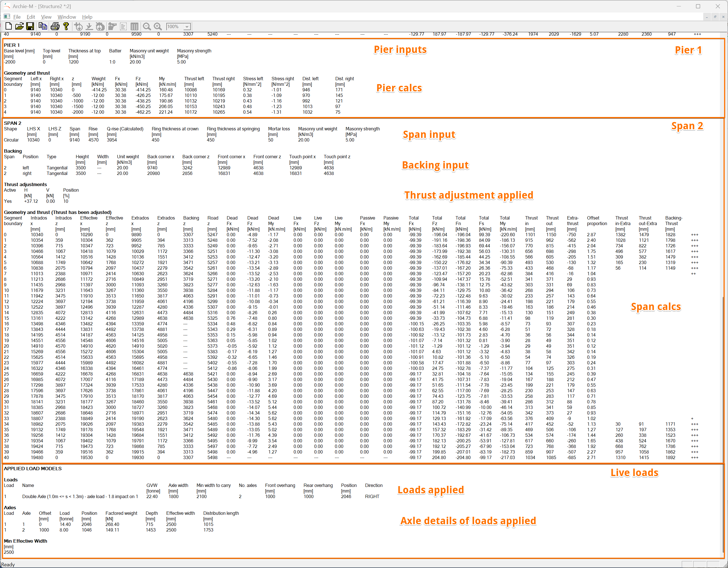
Task: Open the Window menu
Action: [x=67, y=17]
